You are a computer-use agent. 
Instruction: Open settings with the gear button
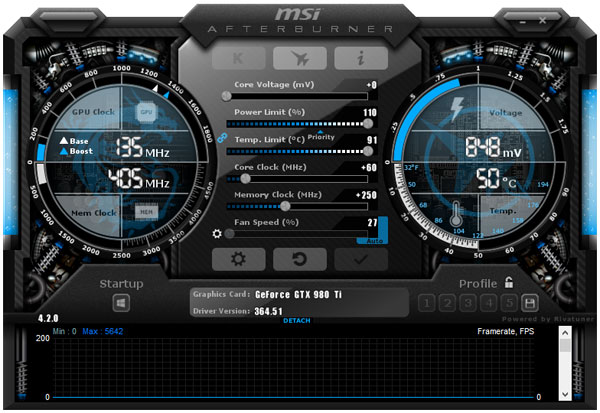tap(238, 259)
